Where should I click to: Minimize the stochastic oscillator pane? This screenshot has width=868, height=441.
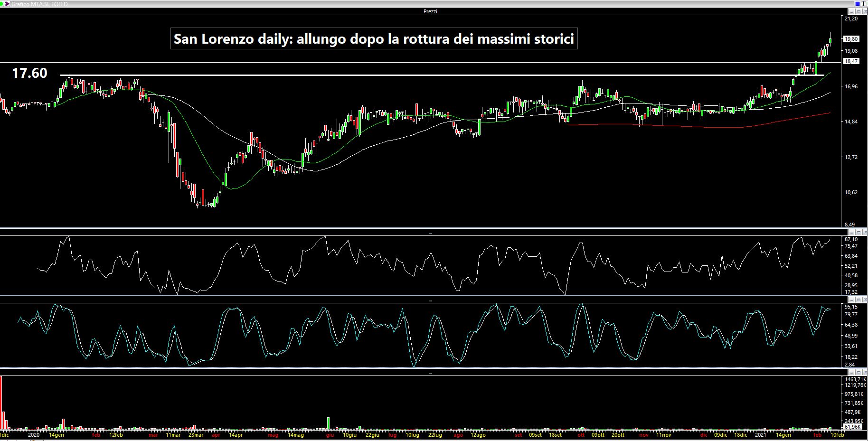pos(851,300)
